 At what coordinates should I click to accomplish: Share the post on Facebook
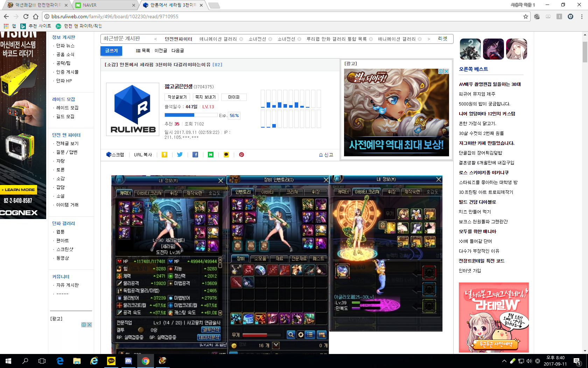pyautogui.click(x=195, y=155)
